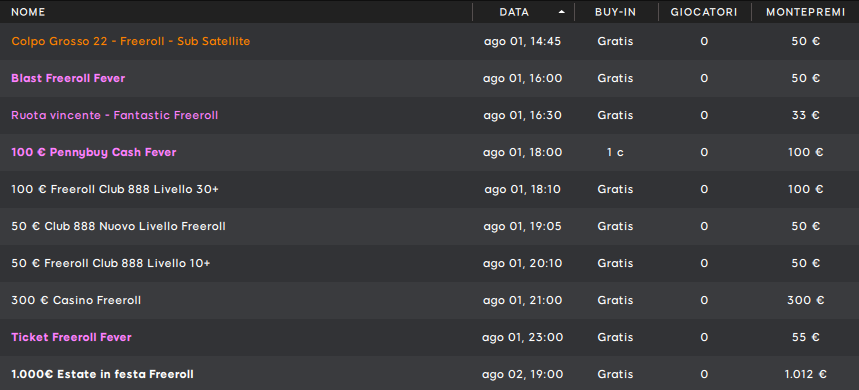Sort by GIOCATORI column header
Viewport: 859px width, 390px height.
704,12
